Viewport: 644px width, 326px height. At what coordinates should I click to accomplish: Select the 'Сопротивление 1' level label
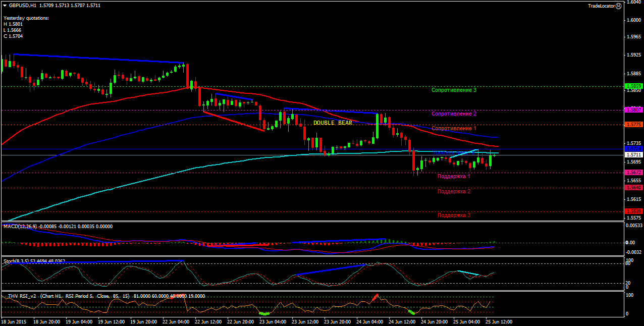pos(454,128)
